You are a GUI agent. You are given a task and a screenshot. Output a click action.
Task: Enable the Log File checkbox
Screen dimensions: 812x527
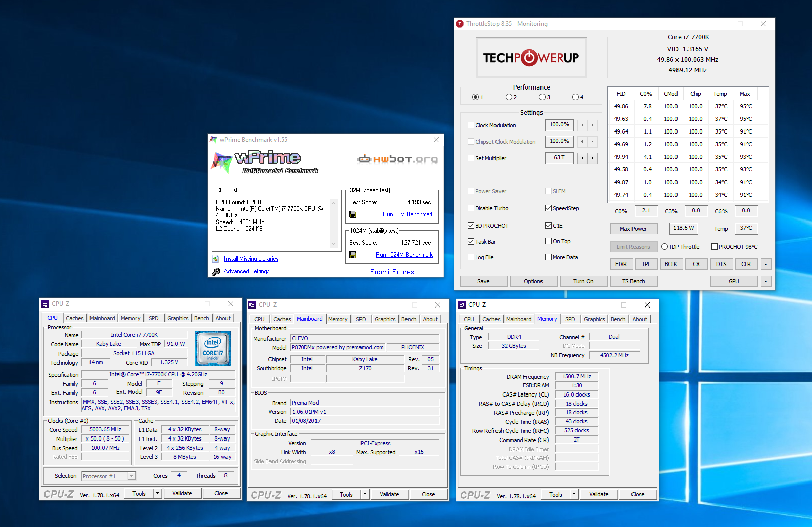(471, 257)
